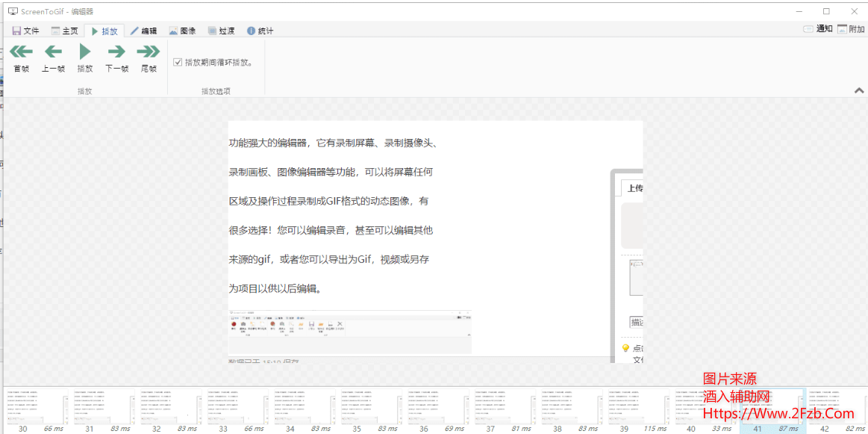The height and width of the screenshot is (434, 868).
Task: Jump to the last frame (尾帧)
Action: coord(149,58)
